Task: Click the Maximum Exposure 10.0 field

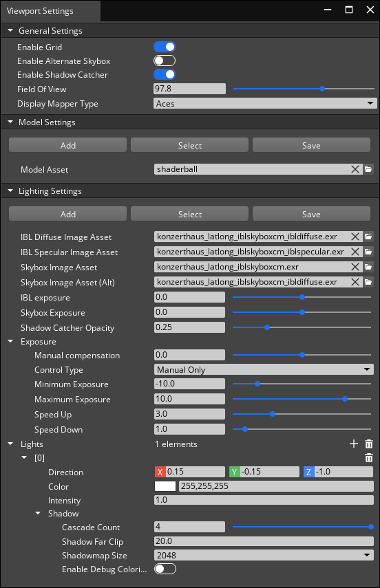Action: (189, 399)
